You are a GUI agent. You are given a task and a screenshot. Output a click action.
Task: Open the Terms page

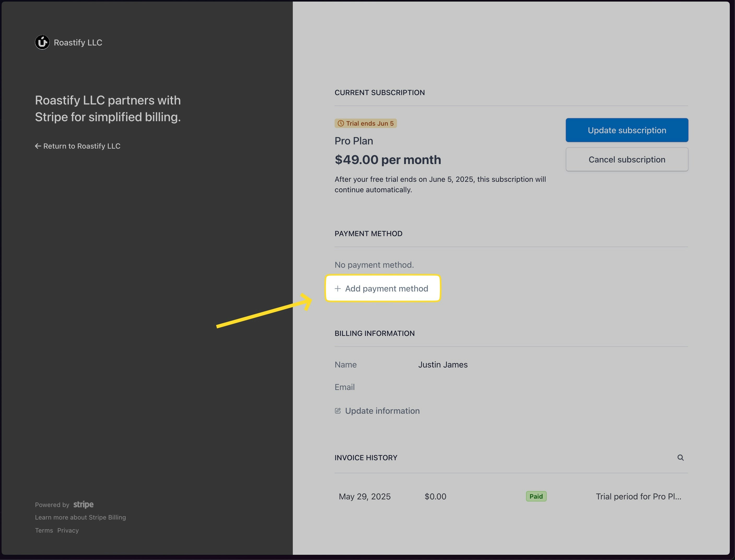click(44, 530)
